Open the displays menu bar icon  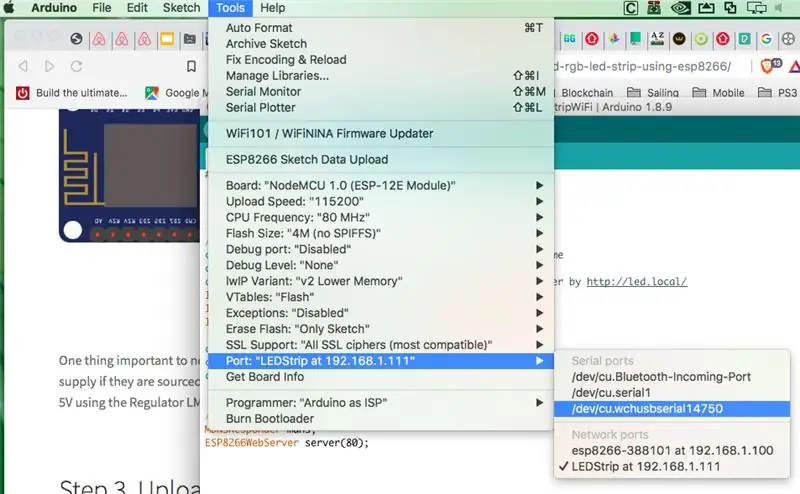(756, 8)
